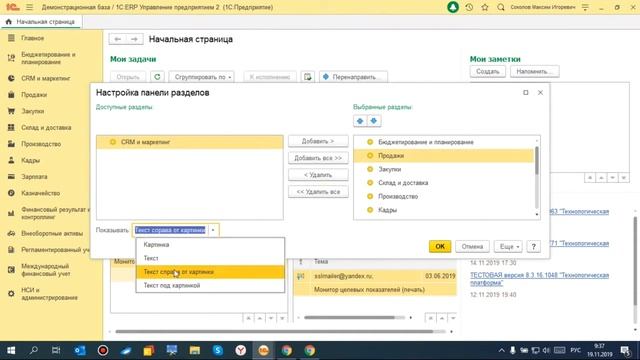Open notifications bell icon in title bar

pos(453,7)
